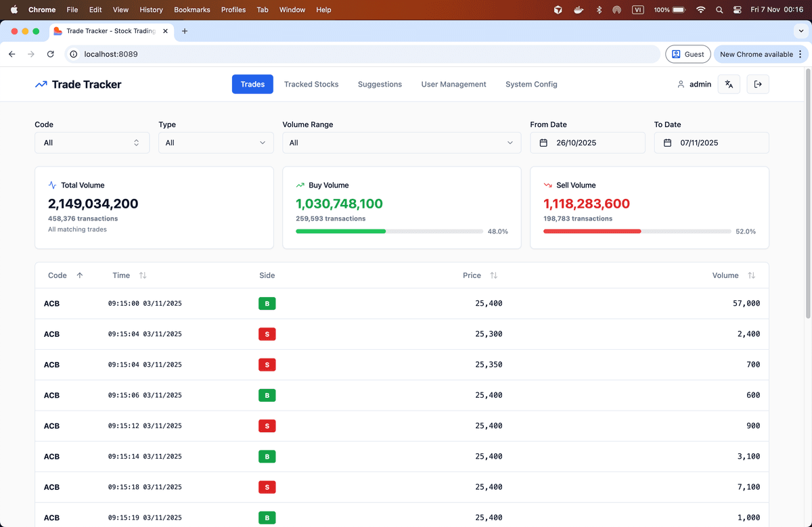Click the Trade Tracker logo icon
Image resolution: width=812 pixels, height=527 pixels.
[x=41, y=85]
